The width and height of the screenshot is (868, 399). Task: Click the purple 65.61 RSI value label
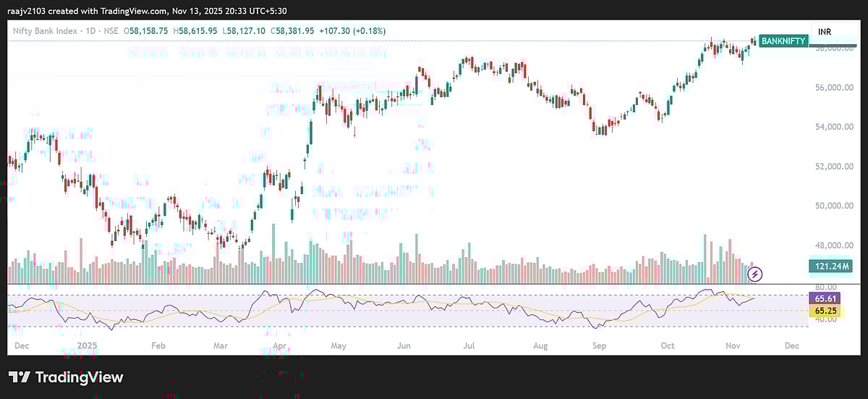pyautogui.click(x=825, y=298)
